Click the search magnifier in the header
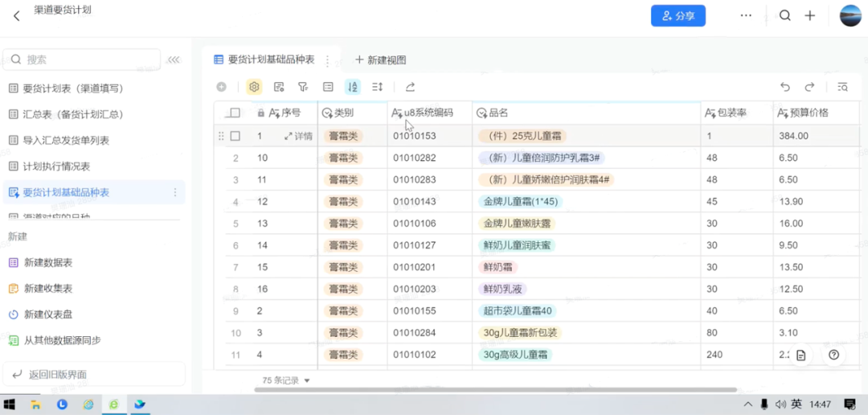Image resolution: width=868 pixels, height=415 pixels. pos(785,15)
